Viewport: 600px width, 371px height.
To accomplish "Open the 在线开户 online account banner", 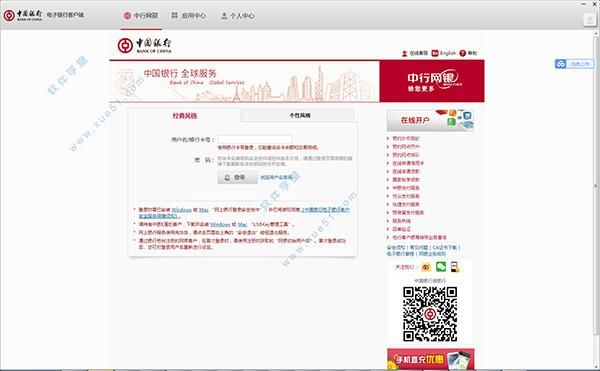I will pos(430,120).
